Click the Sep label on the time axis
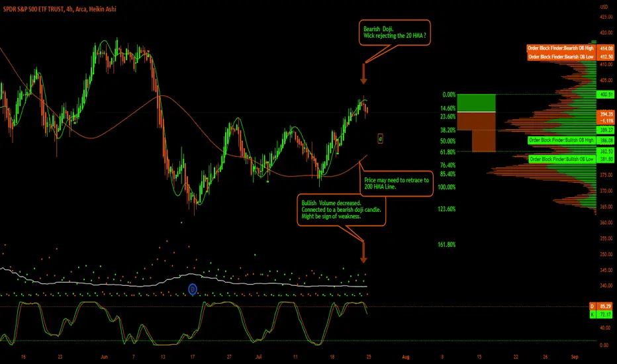This screenshot has width=617, height=364. (x=575, y=357)
